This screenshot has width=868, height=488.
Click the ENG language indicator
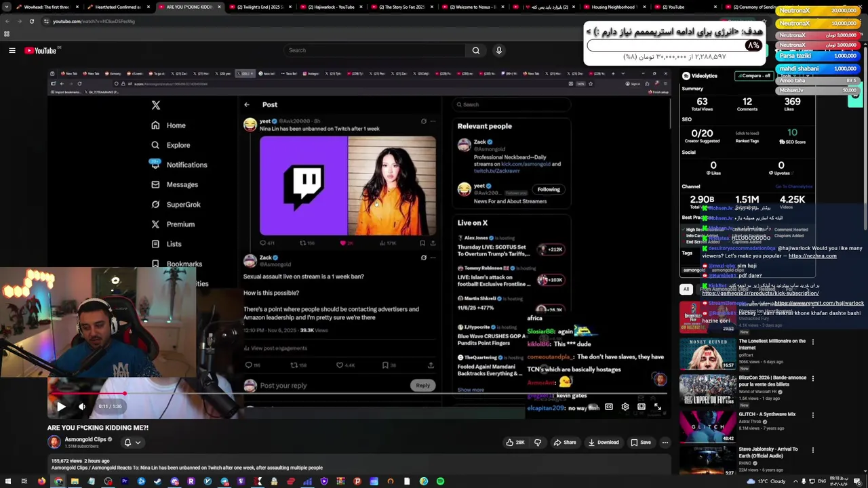(x=823, y=481)
